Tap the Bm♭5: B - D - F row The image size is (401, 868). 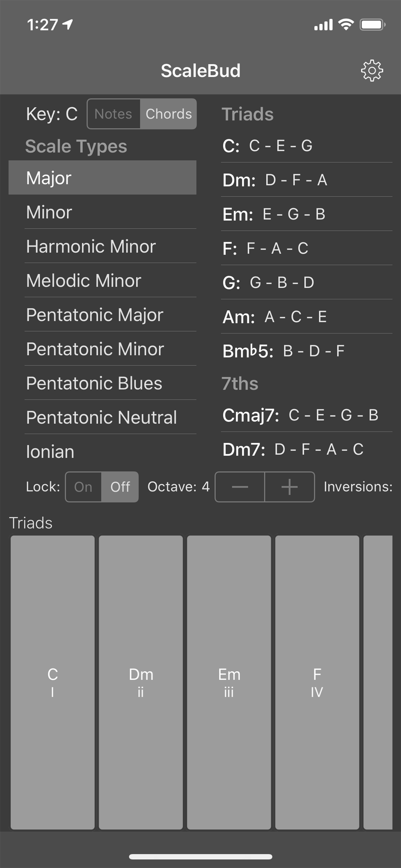(307, 351)
